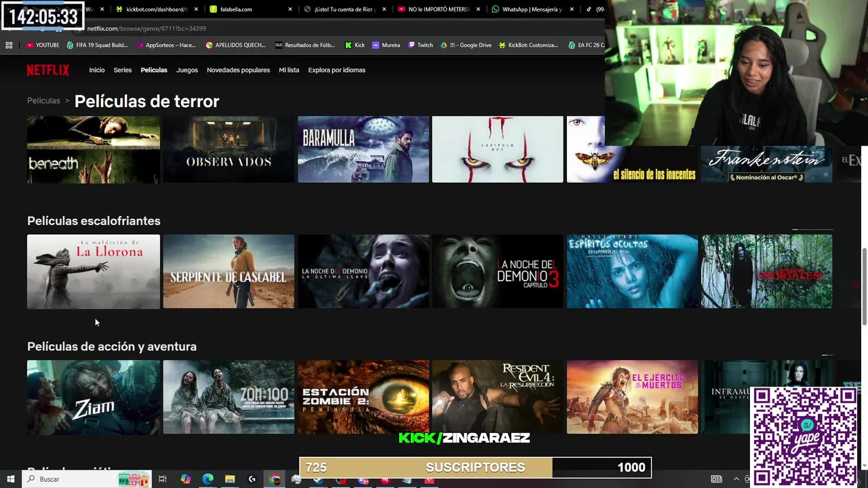Close the WhatsApp tab

pyautogui.click(x=572, y=9)
